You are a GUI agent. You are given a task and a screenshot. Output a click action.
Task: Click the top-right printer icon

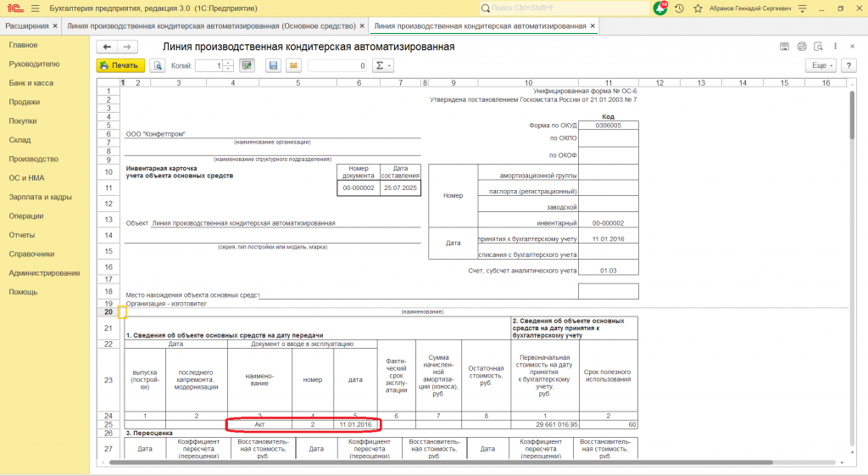[x=802, y=47]
